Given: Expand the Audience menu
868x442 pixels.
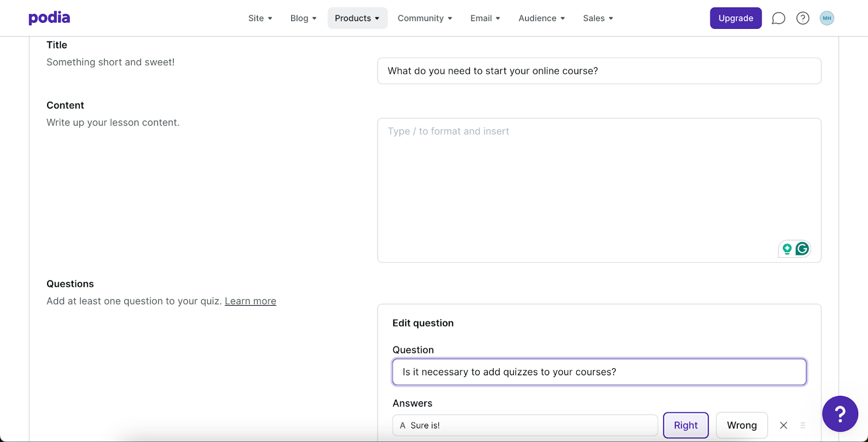Looking at the screenshot, I should [x=541, y=18].
